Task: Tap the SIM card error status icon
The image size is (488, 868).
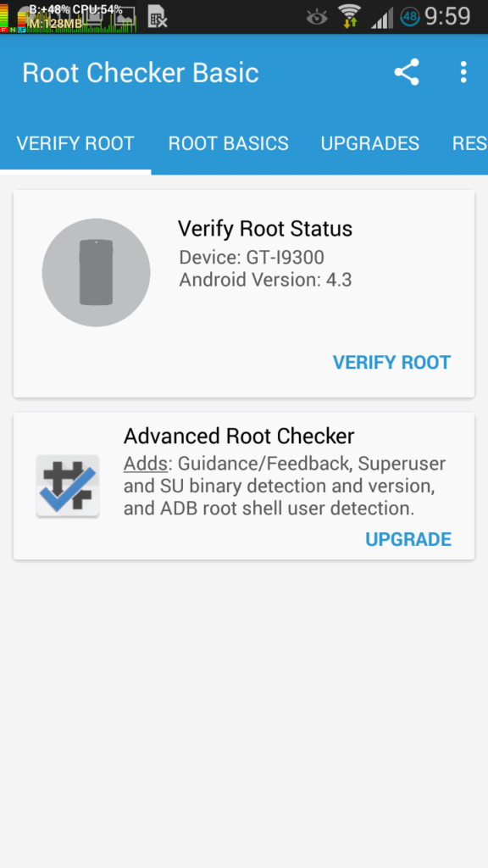Action: click(158, 17)
